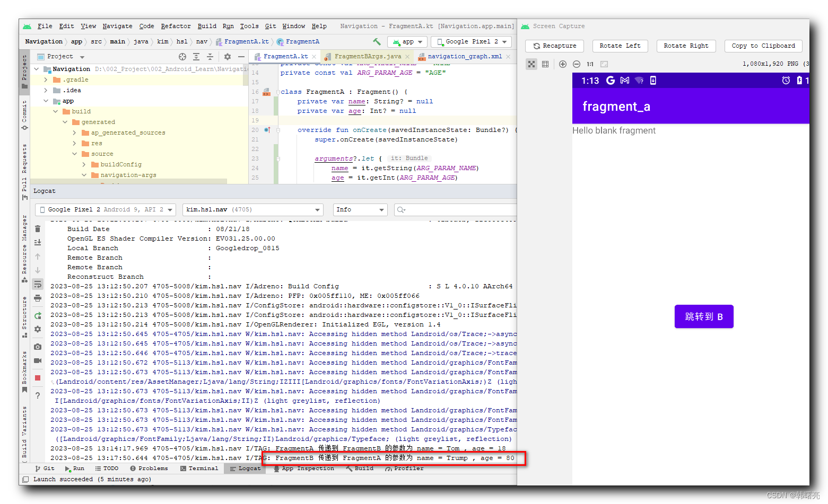Open the Git tool tab

tap(45, 468)
